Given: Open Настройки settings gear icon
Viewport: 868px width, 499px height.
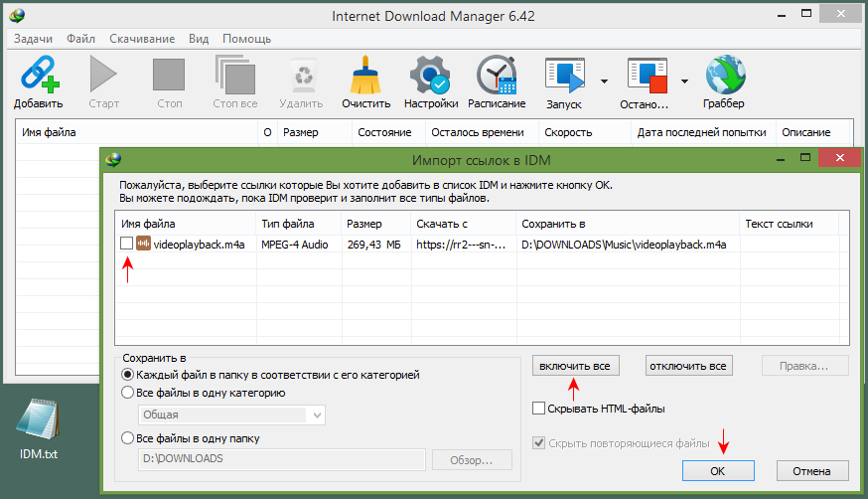Looking at the screenshot, I should 430,76.
